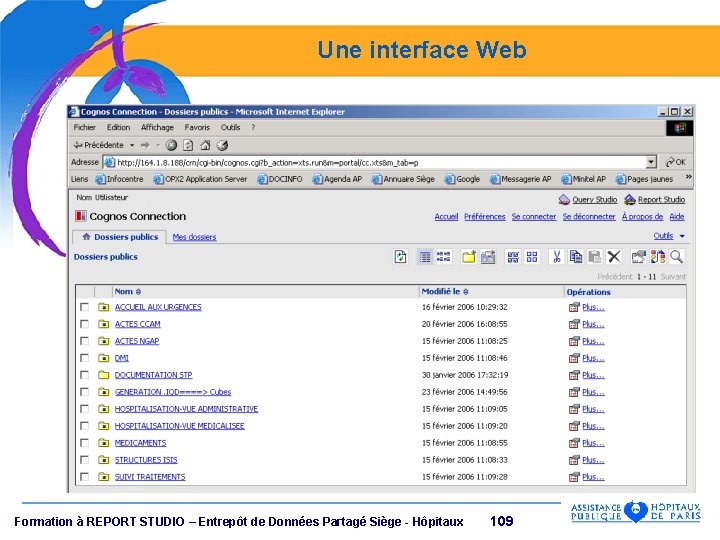Screen dimensions: 720x540
Task: Click the Deselect all icon
Action: [532, 257]
